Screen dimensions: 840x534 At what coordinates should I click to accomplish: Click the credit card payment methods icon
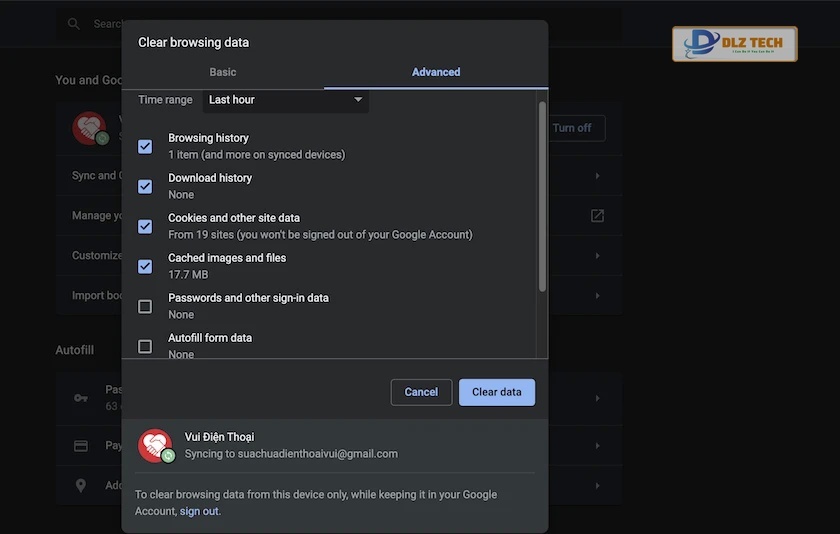(81, 445)
